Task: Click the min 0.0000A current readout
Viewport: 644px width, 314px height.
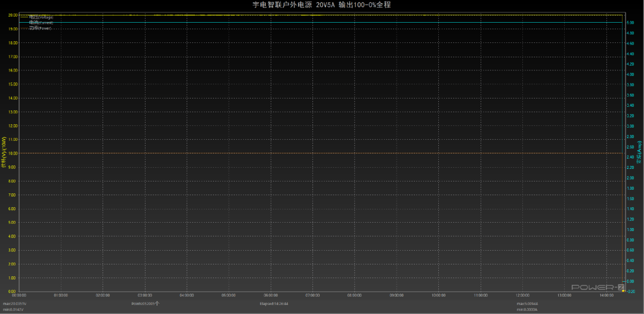Action: 527,309
